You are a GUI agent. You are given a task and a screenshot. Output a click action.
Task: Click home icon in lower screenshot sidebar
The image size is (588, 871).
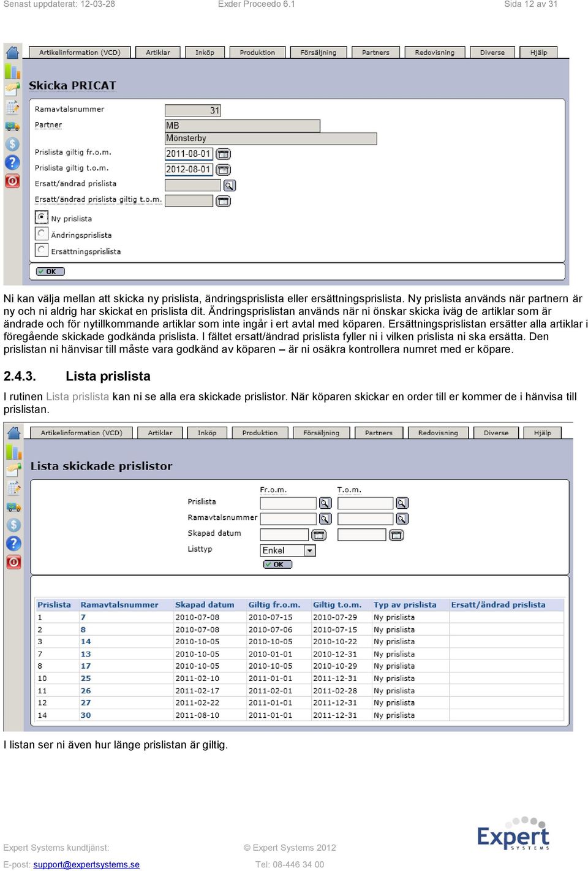pos(13,433)
